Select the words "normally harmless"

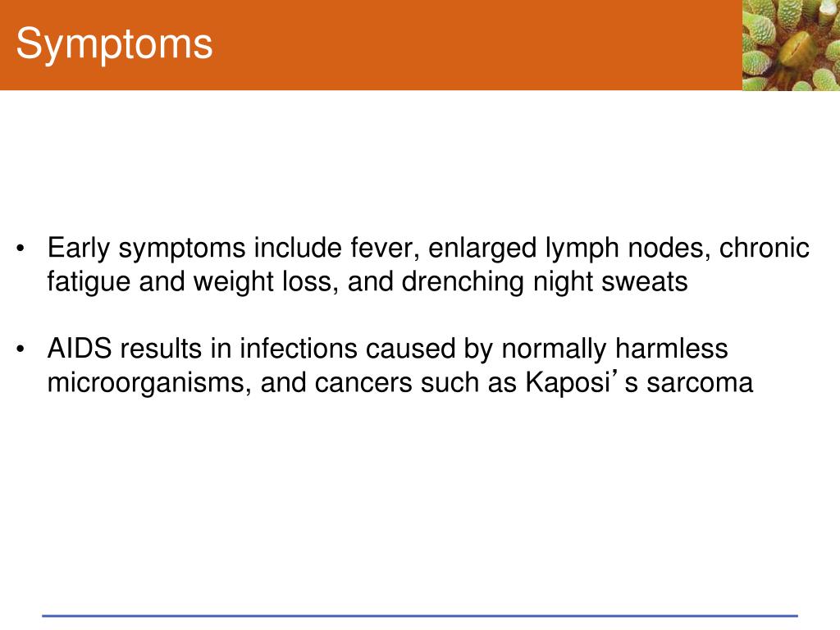(614, 349)
